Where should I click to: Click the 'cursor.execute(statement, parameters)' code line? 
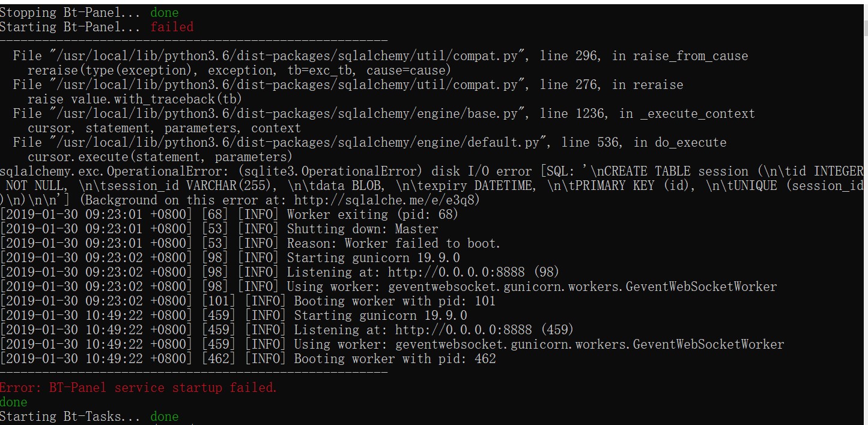click(x=160, y=157)
